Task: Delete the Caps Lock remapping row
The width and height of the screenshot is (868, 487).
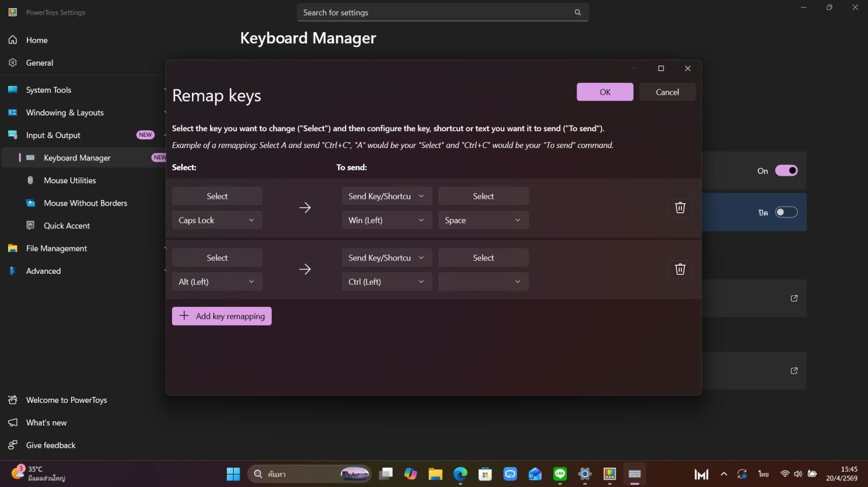Action: pyautogui.click(x=680, y=208)
